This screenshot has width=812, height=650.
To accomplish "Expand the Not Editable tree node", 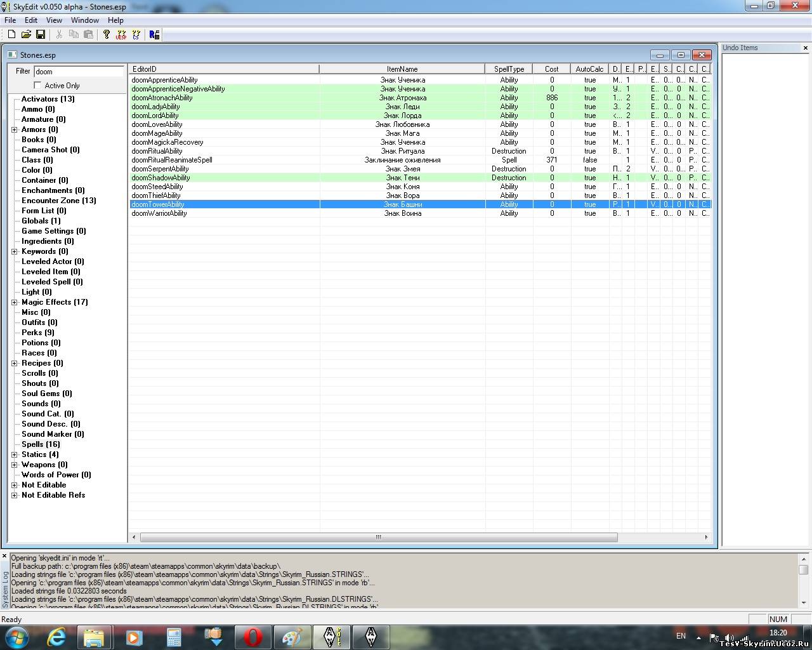I will (x=14, y=485).
